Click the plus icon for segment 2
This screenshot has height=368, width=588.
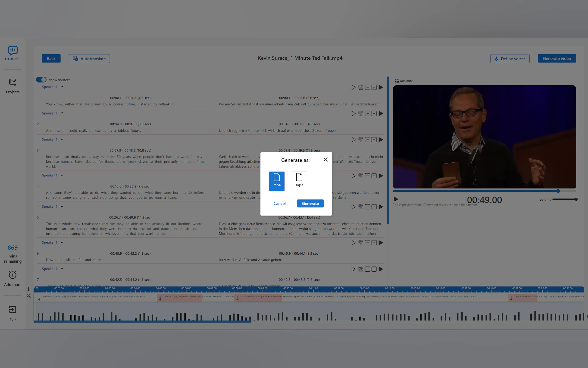tap(374, 114)
